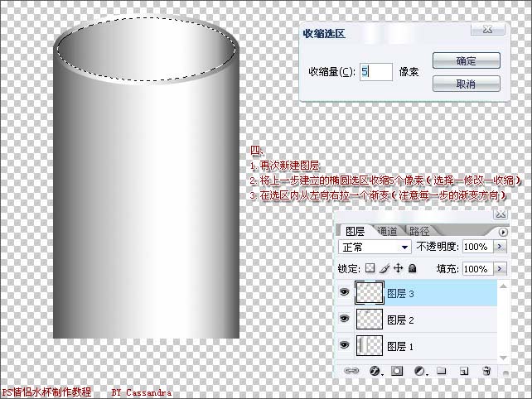Toggle lock image pixels brush icon
Image resolution: width=532 pixels, height=399 pixels.
[384, 268]
